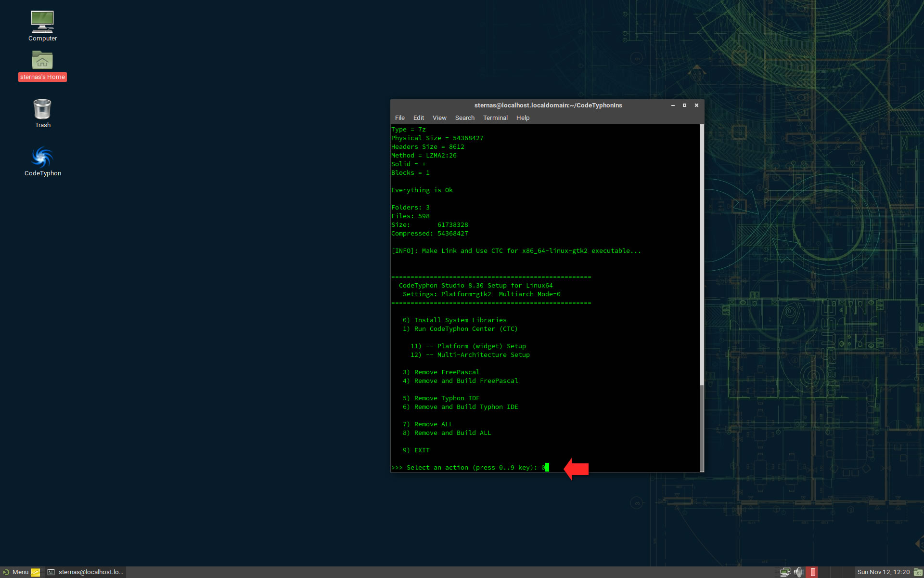Click the "CodeTyphon Studio 8.30 Setup for Linux64" heading
This screenshot has height=578, width=924.
475,286
